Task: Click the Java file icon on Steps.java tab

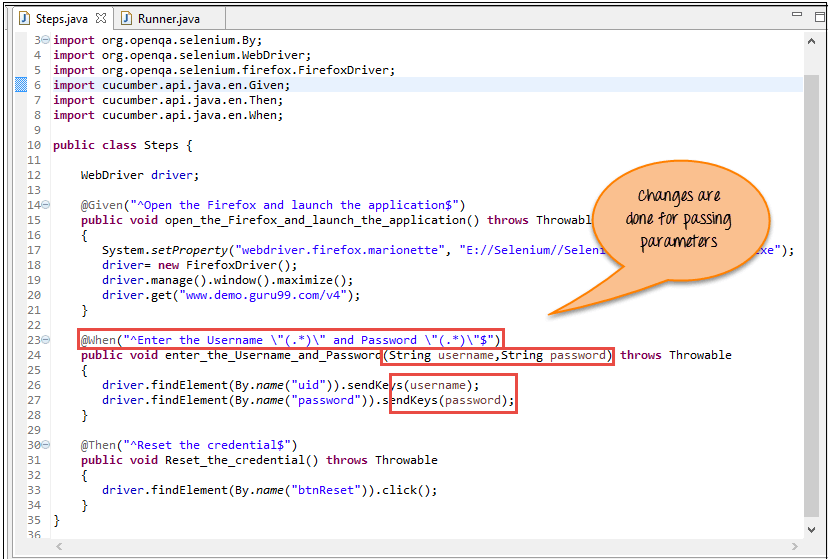Action: 24,19
